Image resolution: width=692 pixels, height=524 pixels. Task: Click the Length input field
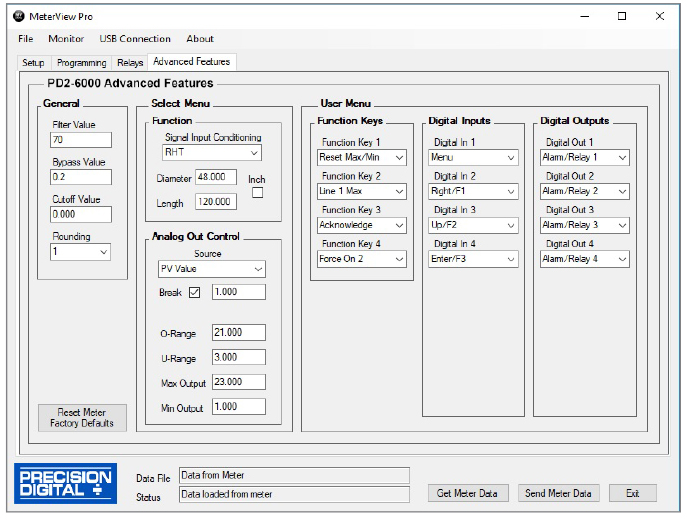point(216,202)
